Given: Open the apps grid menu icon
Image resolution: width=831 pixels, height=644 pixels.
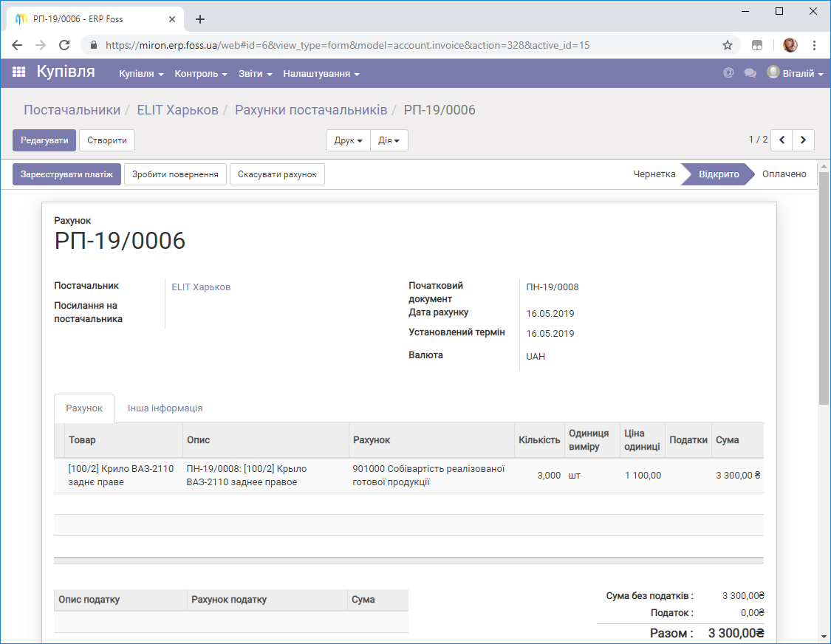Looking at the screenshot, I should (x=18, y=72).
